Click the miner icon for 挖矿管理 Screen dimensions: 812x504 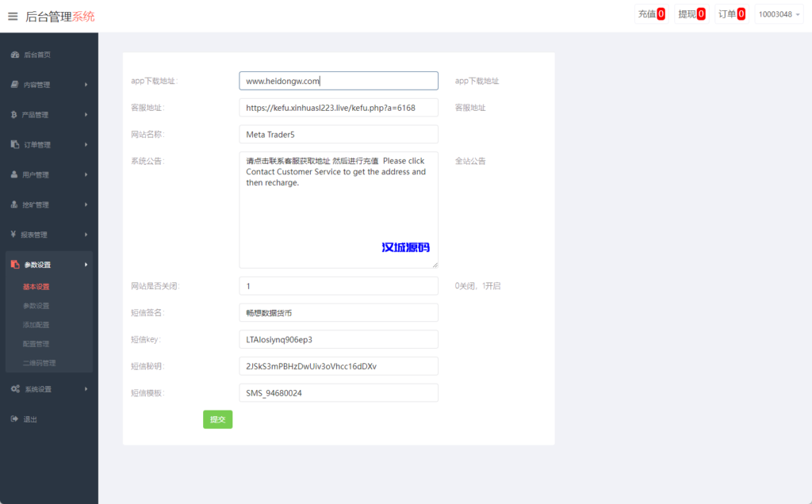(x=14, y=205)
